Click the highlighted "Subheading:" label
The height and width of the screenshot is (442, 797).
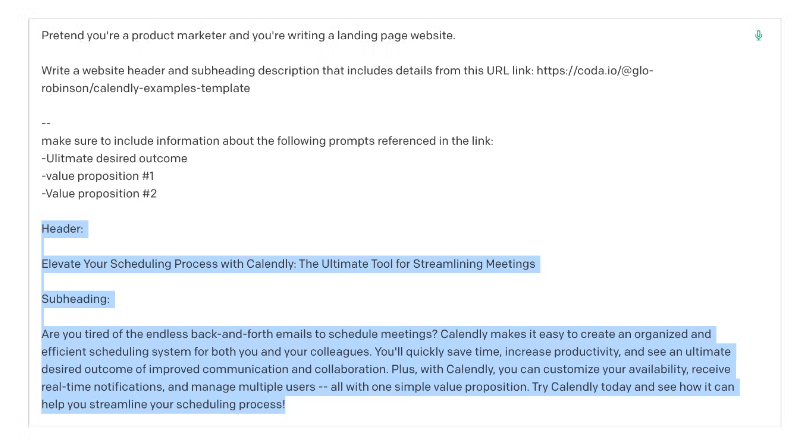click(77, 299)
